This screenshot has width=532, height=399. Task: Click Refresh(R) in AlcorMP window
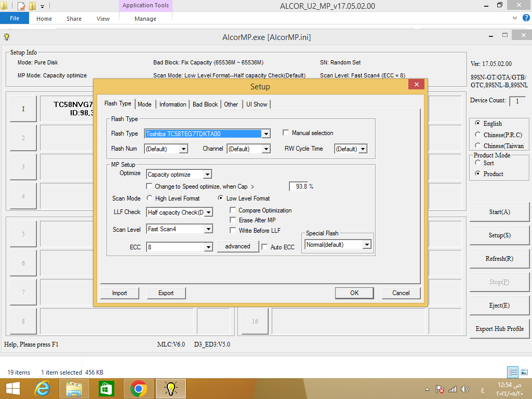coord(499,259)
